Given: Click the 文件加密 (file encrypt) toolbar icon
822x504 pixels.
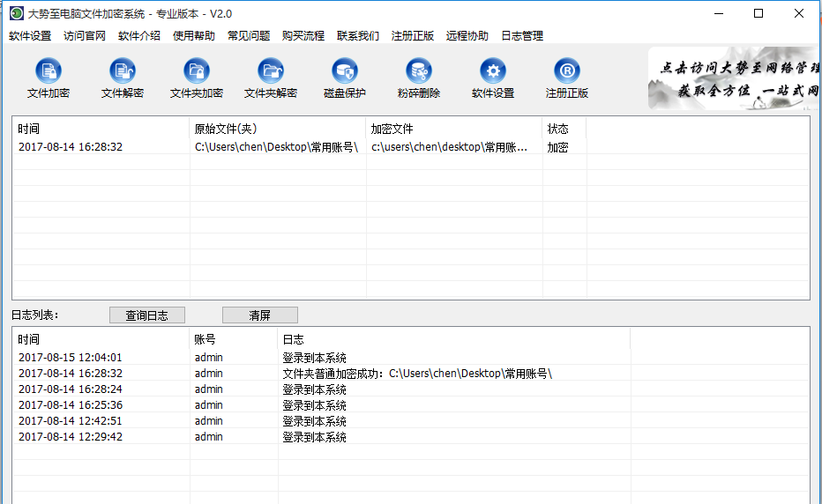Looking at the screenshot, I should point(49,72).
